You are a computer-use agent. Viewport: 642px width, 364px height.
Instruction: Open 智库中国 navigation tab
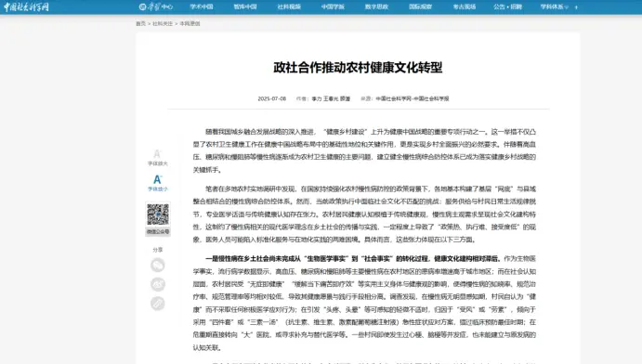click(x=245, y=6)
